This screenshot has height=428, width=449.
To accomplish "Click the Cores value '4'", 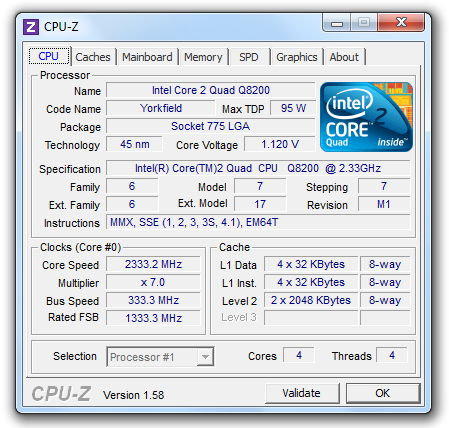I will (299, 355).
